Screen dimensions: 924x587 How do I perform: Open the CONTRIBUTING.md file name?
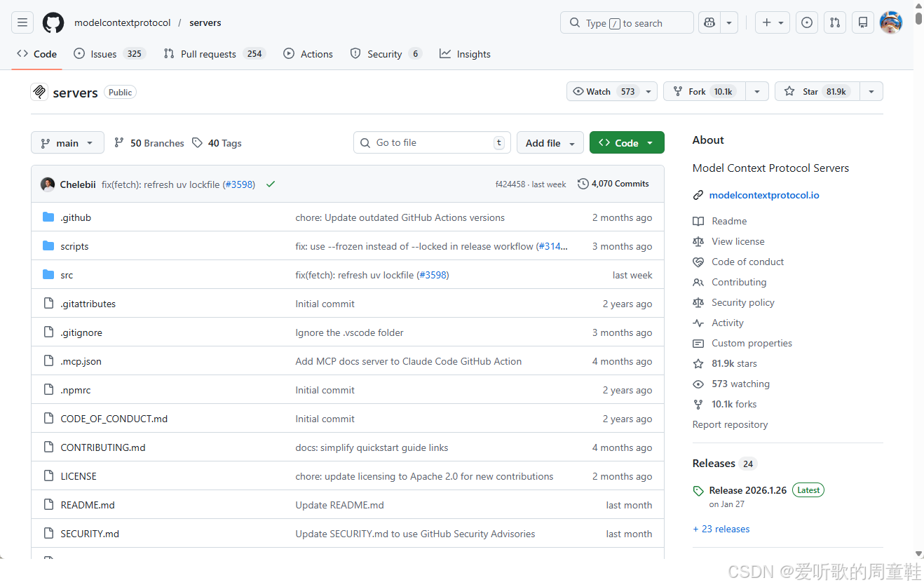(103, 447)
